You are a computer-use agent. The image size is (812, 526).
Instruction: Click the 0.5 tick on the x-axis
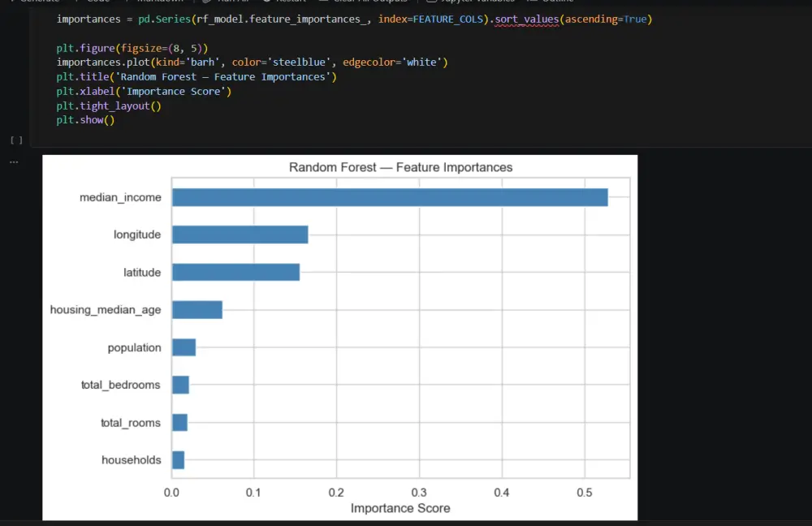tap(584, 493)
